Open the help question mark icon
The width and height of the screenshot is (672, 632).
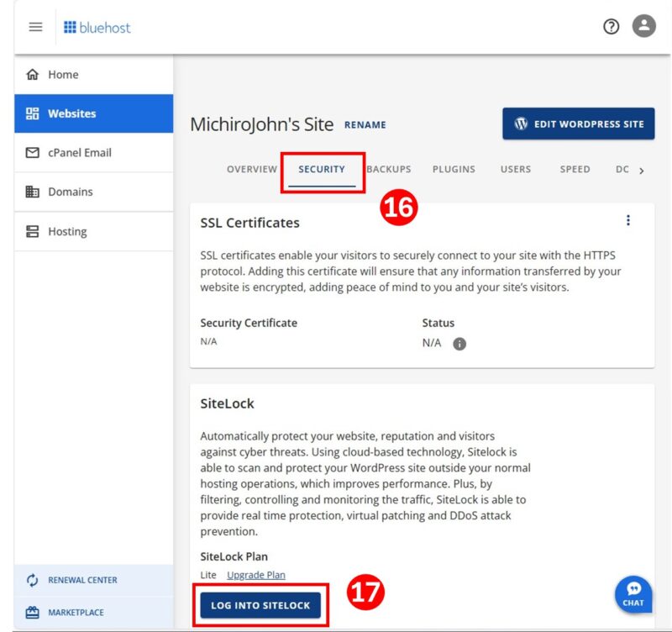tap(611, 26)
